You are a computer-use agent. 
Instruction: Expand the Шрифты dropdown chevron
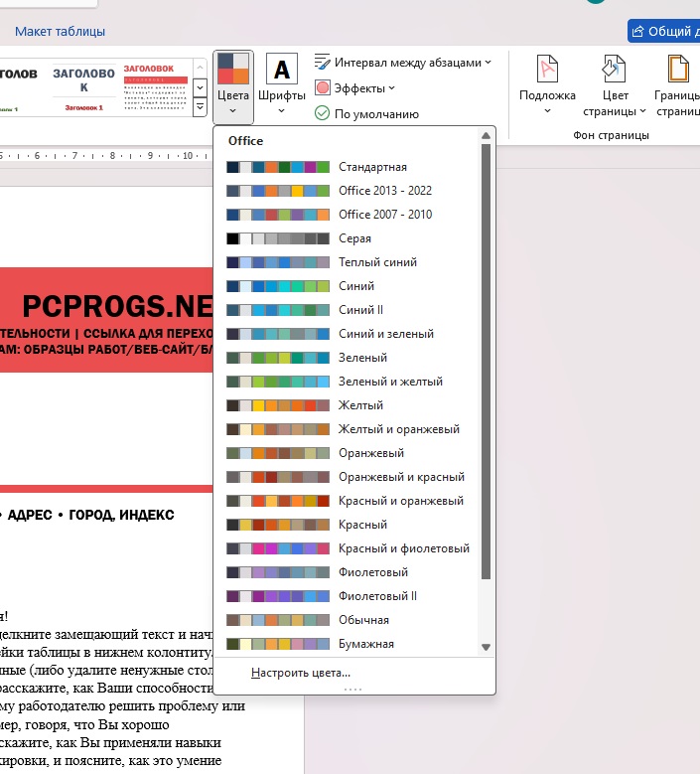click(282, 111)
